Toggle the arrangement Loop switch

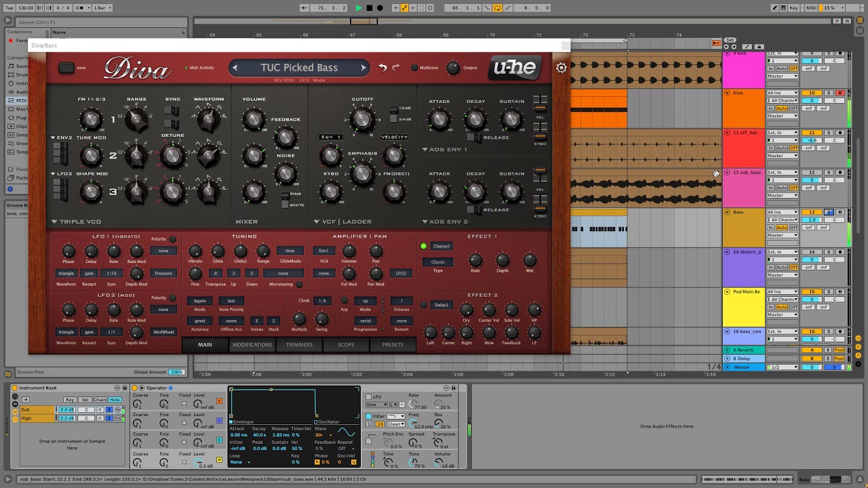(497, 8)
